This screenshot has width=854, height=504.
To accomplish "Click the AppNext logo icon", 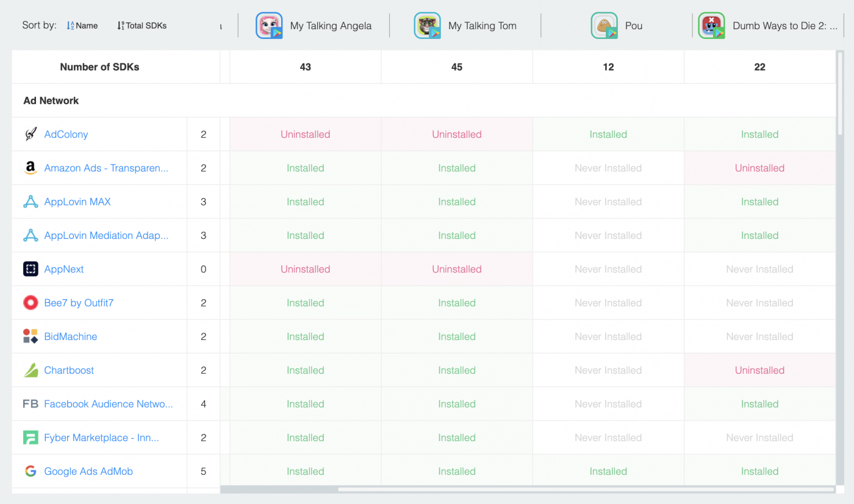I will [30, 269].
